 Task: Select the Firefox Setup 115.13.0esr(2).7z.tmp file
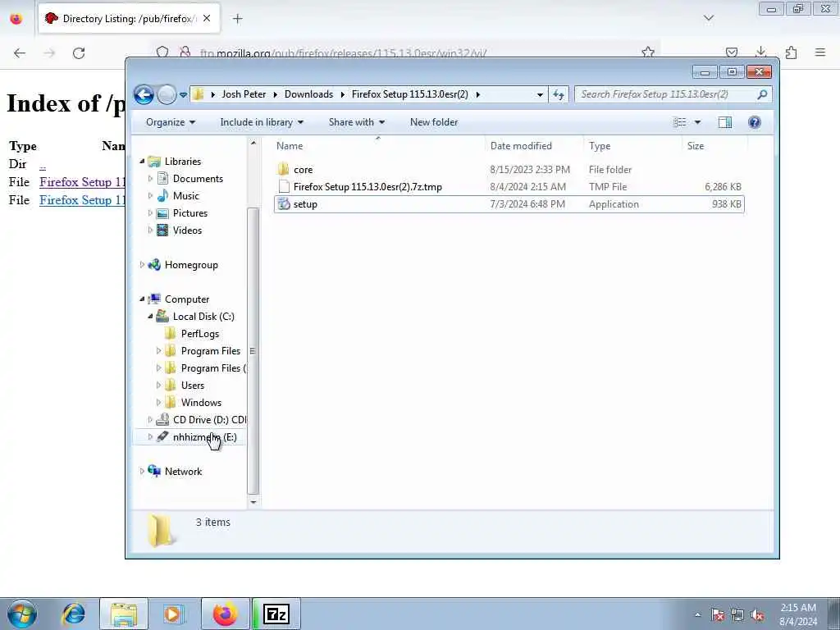(x=367, y=187)
